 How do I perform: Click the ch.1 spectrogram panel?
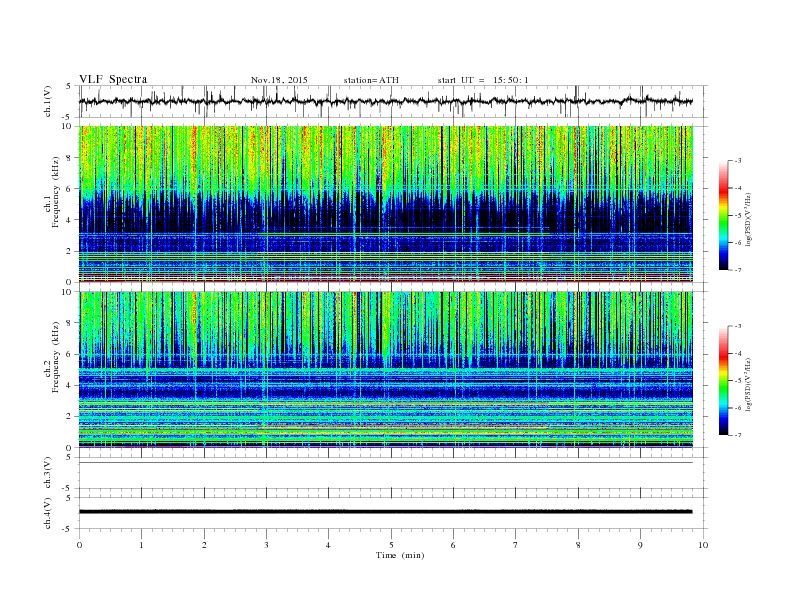tap(385, 204)
